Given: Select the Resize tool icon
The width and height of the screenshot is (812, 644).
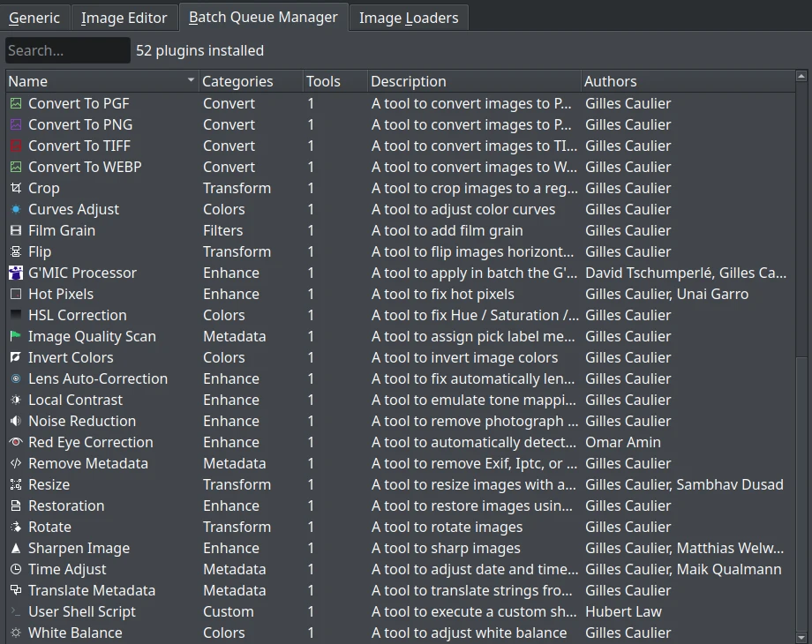Looking at the screenshot, I should coord(16,484).
